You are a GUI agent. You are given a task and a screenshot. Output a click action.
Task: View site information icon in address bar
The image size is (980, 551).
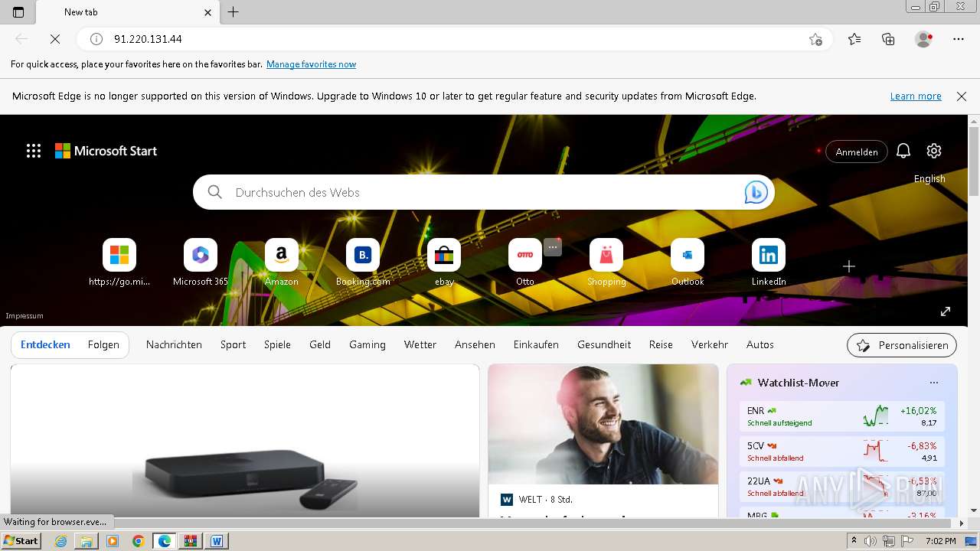pos(96,39)
